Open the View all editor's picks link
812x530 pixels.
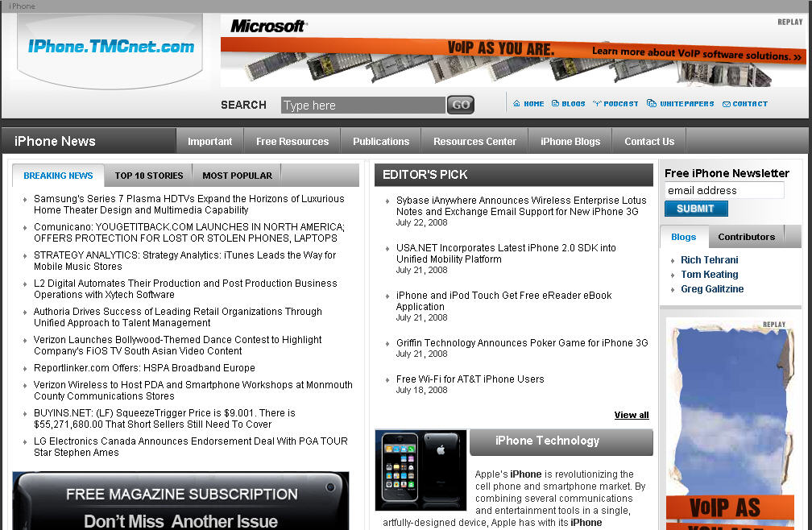(x=632, y=416)
